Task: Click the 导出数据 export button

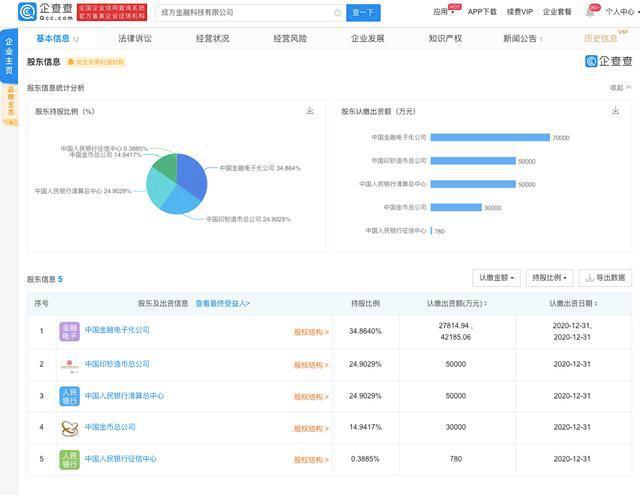Action: click(605, 278)
